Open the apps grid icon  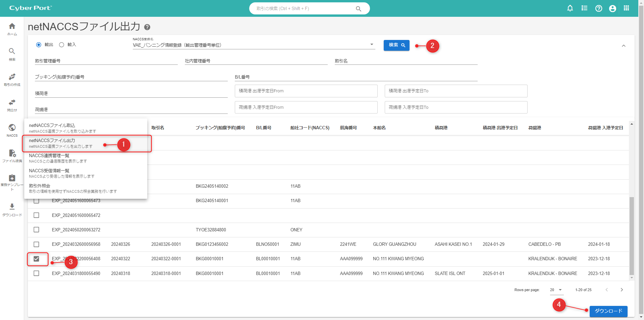pyautogui.click(x=626, y=8)
